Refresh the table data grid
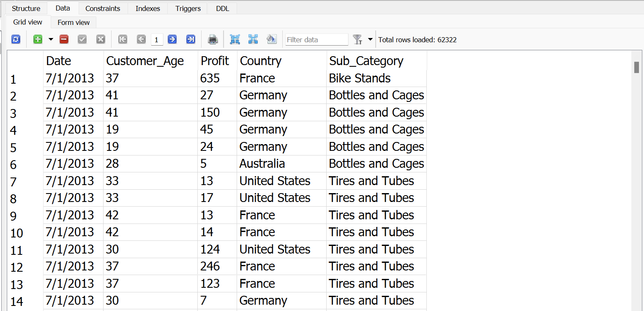This screenshot has height=311, width=644. 16,39
